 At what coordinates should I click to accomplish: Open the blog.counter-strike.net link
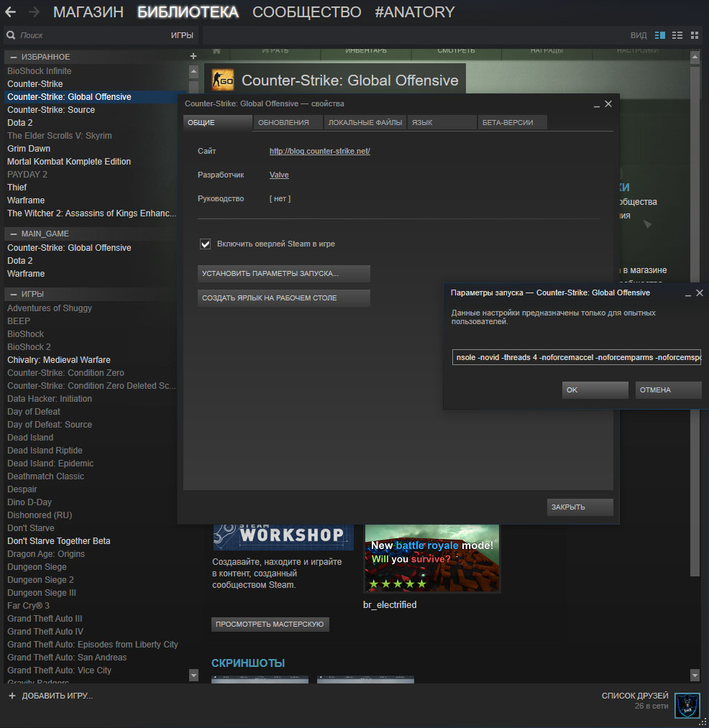point(320,151)
